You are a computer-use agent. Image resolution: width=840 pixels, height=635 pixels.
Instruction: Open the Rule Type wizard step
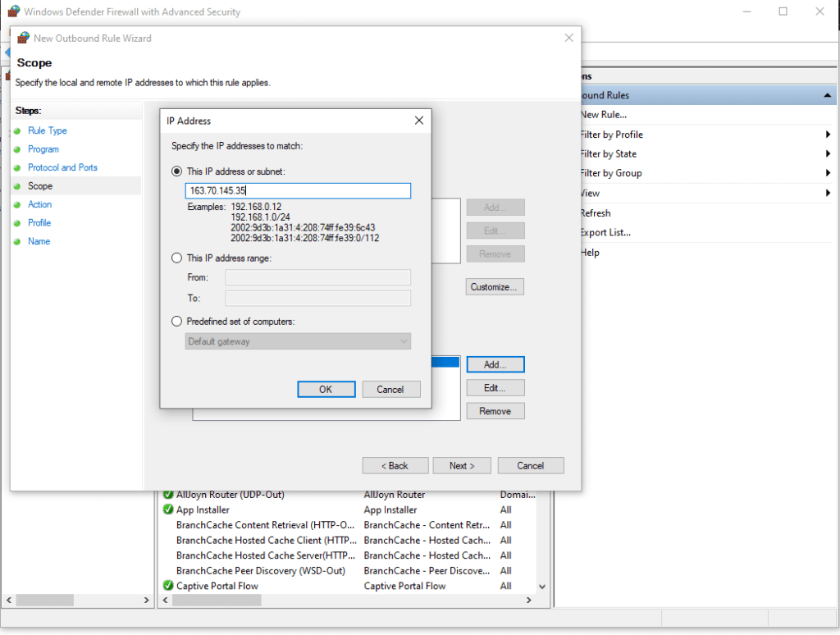47,130
